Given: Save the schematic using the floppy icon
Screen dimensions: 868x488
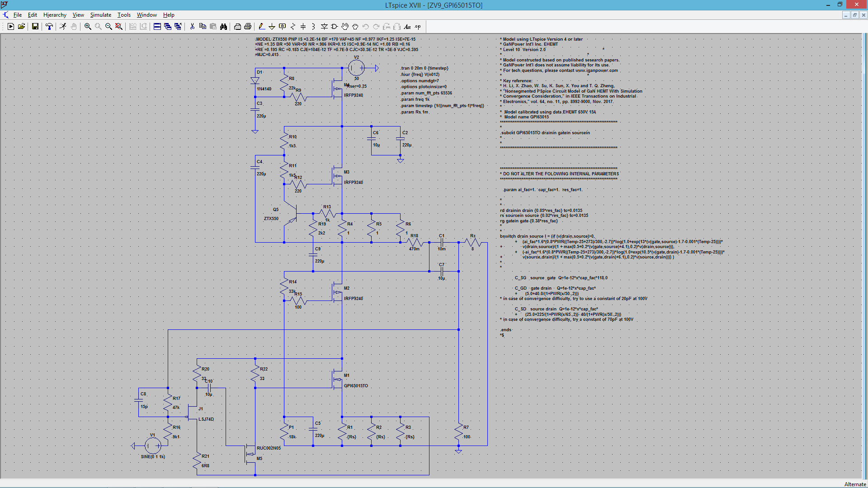Looking at the screenshot, I should click(x=35, y=27).
